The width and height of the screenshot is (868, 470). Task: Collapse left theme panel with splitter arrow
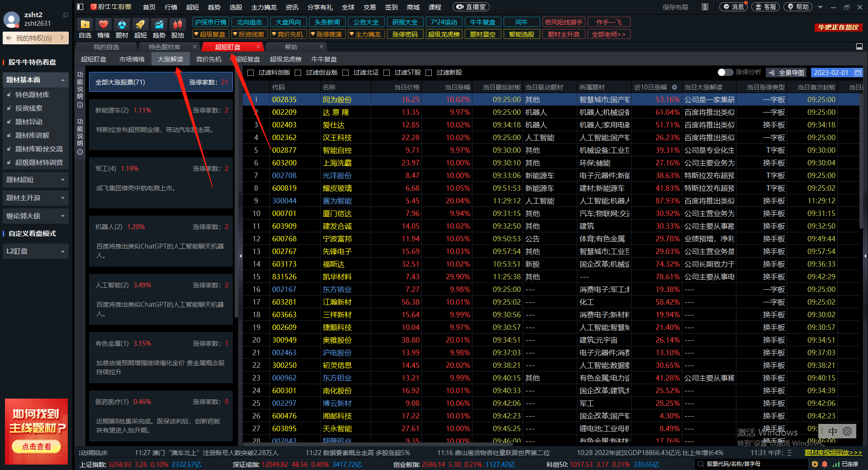pos(241,256)
